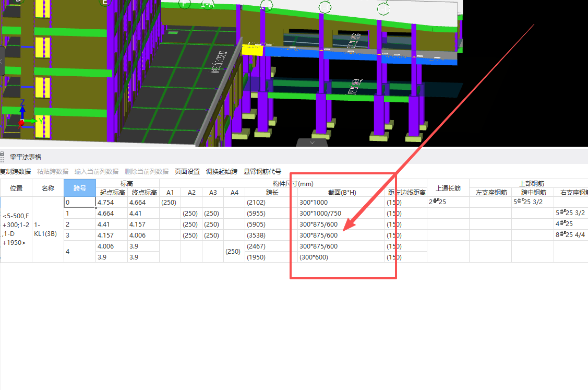Click the yellow highlighted beam segment in the 3D view
Viewport: 588px width, 390px height.
point(253,50)
